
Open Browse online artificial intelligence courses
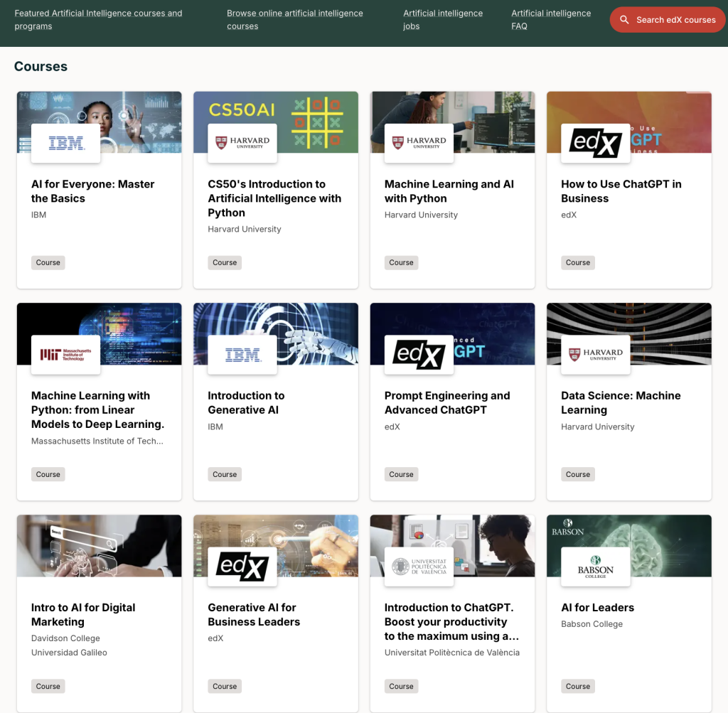click(x=294, y=20)
